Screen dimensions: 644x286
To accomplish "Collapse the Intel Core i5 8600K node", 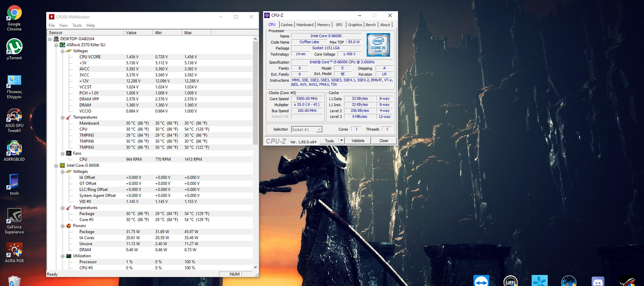I will [x=56, y=165].
